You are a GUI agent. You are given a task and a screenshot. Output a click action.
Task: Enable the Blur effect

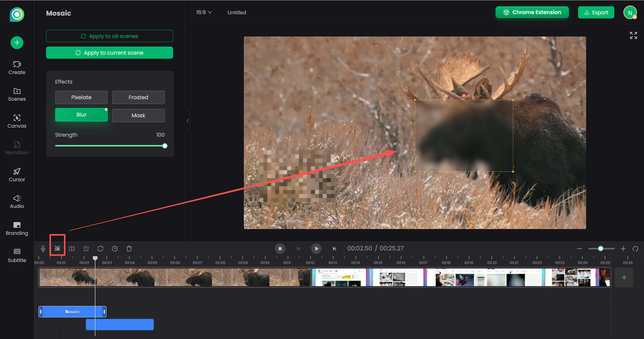pos(81,115)
